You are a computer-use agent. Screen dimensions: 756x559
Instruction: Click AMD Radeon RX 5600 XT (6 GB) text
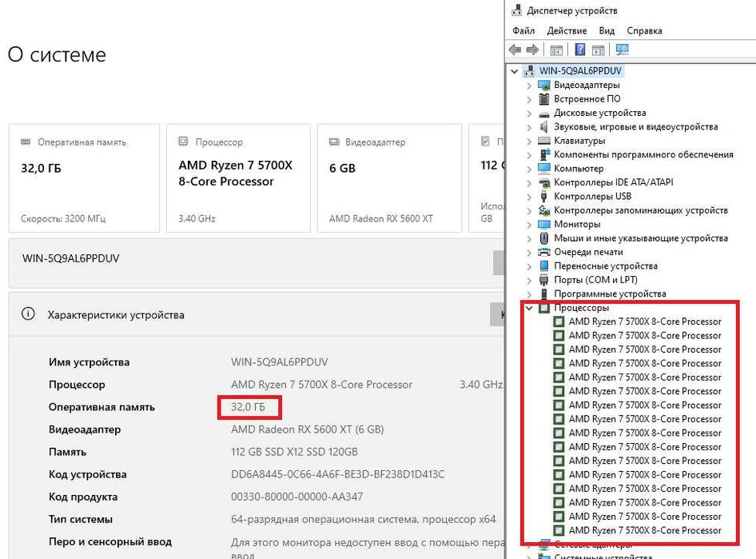(307, 429)
